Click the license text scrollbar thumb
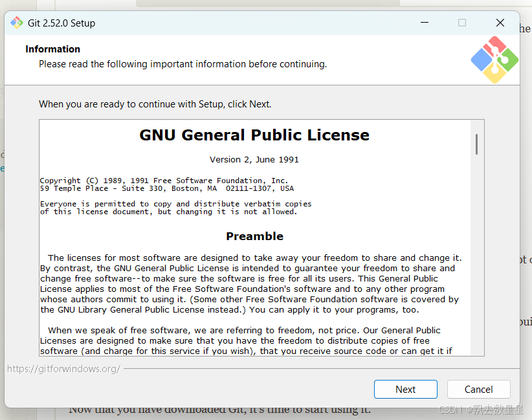This screenshot has height=420, width=532. pyautogui.click(x=477, y=144)
